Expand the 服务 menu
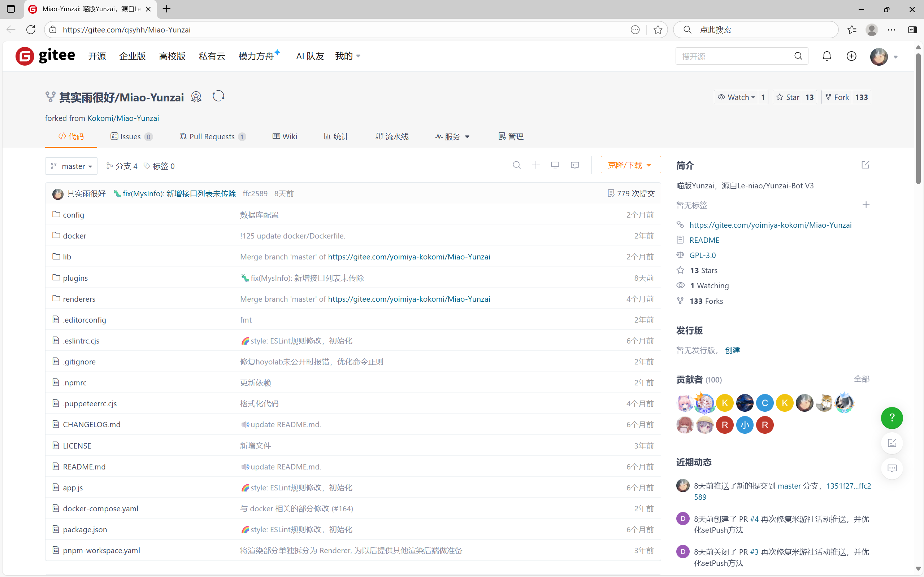The width and height of the screenshot is (924, 577). pyautogui.click(x=452, y=137)
